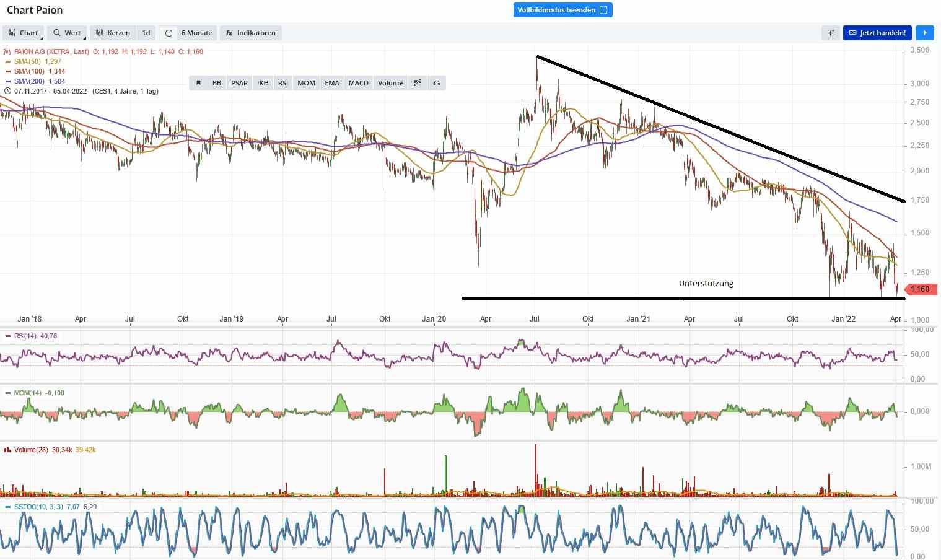The height and width of the screenshot is (560, 941).
Task: Click the SMA(50) yellow color marker
Action: click(x=7, y=61)
